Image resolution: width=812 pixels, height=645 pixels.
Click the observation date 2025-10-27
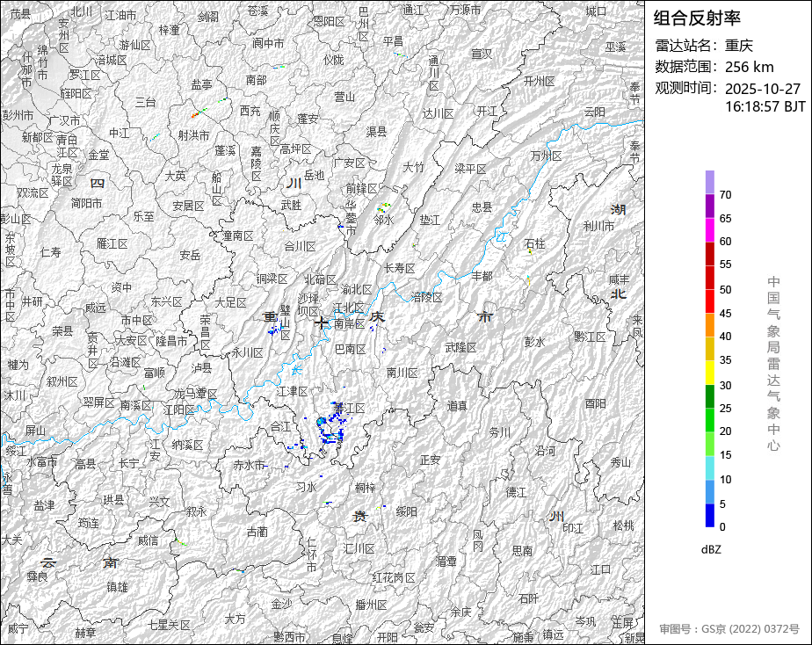(763, 89)
